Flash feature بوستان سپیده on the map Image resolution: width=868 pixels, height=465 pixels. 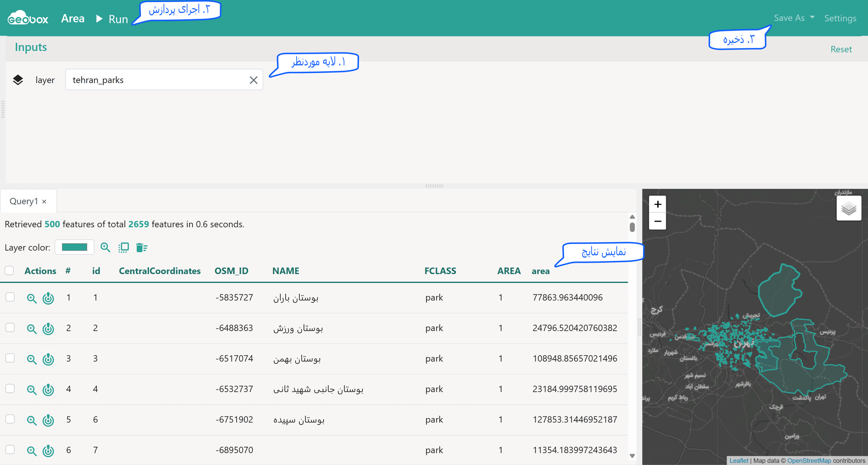coord(48,420)
